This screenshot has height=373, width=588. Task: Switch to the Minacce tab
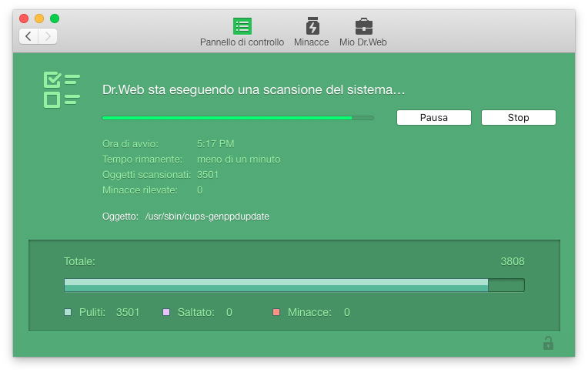[x=311, y=32]
